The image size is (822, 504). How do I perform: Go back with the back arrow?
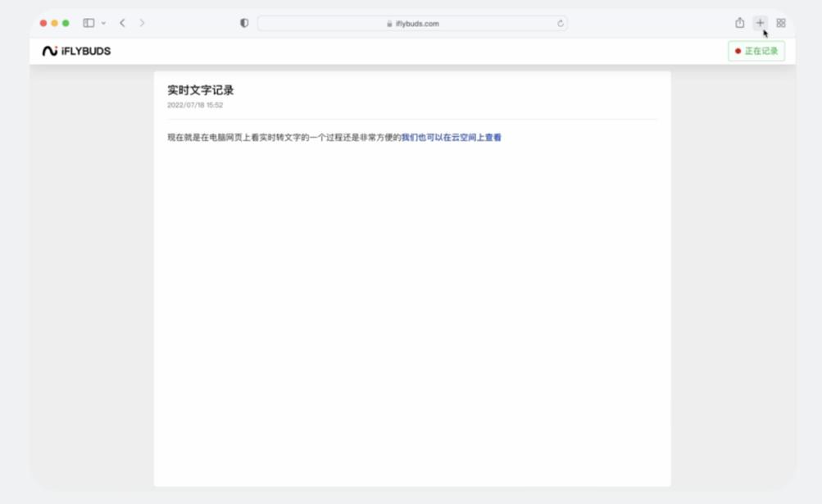coord(122,23)
